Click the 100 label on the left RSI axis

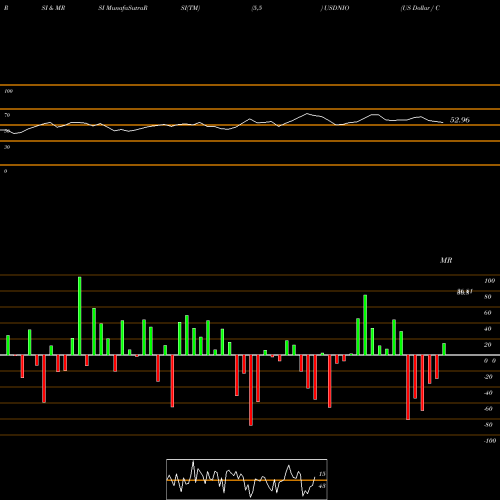point(8,91)
